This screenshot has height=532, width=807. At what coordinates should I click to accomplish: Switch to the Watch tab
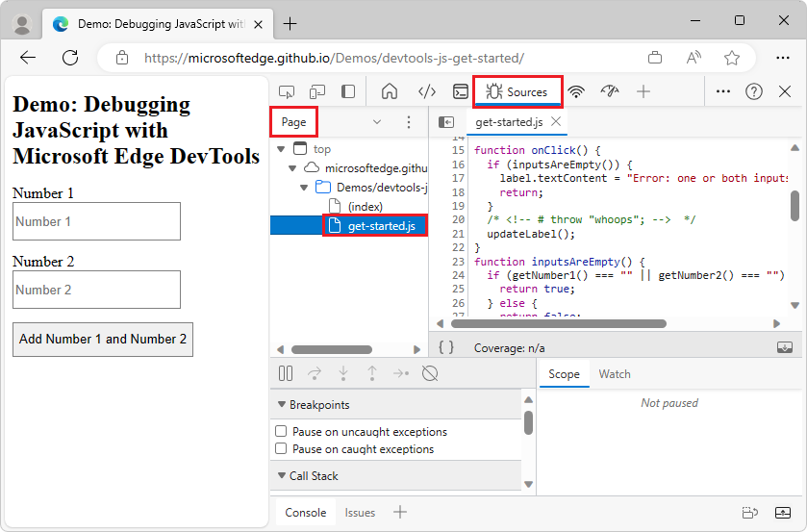tap(615, 374)
